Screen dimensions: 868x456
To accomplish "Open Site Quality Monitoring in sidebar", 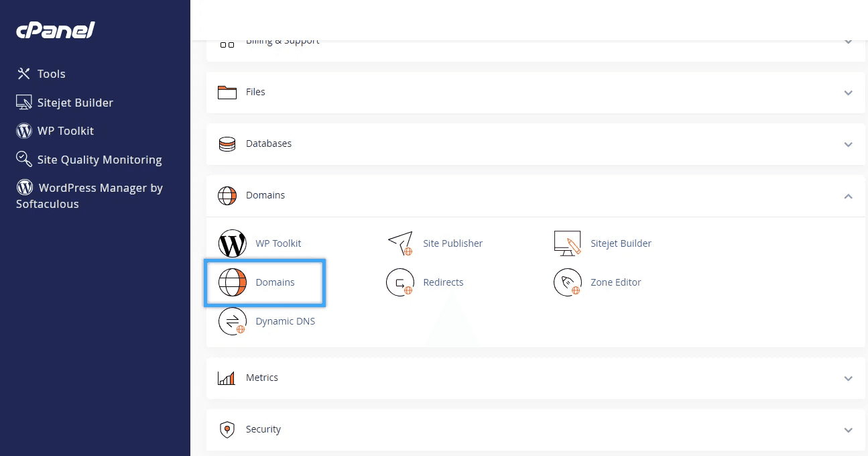I will [x=99, y=160].
